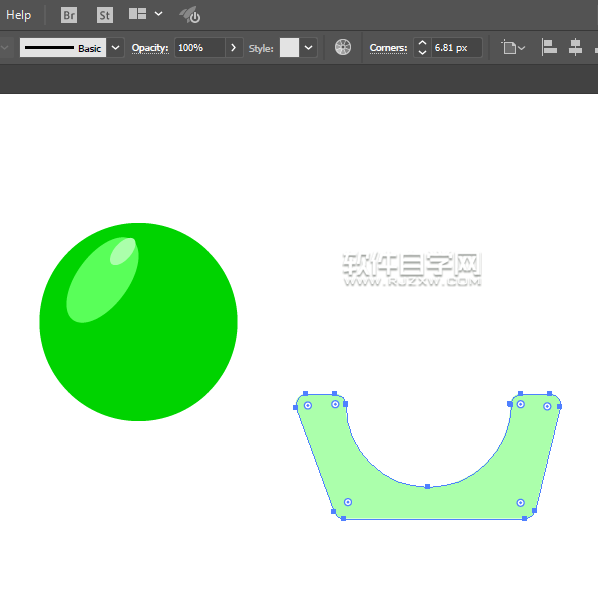Viewport: 598px width, 605px height.
Task: Expand the graphic Style dropdown arrow
Action: click(x=308, y=48)
